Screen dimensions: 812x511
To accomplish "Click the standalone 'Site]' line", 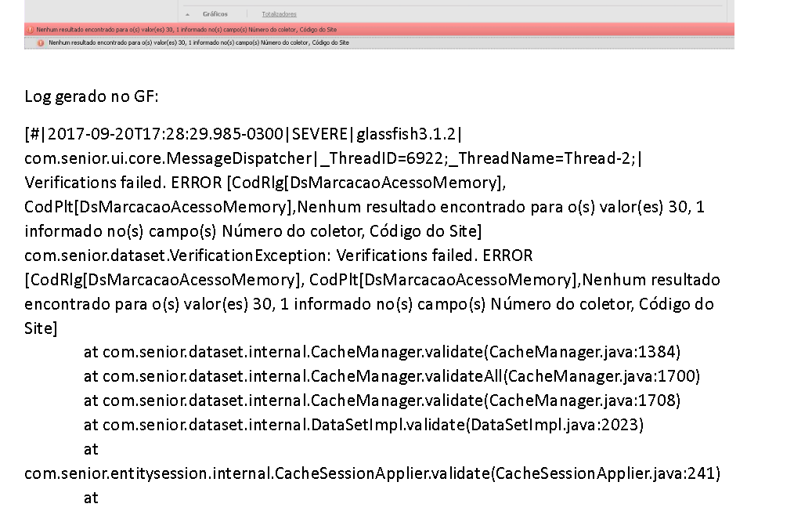I will point(41,328).
